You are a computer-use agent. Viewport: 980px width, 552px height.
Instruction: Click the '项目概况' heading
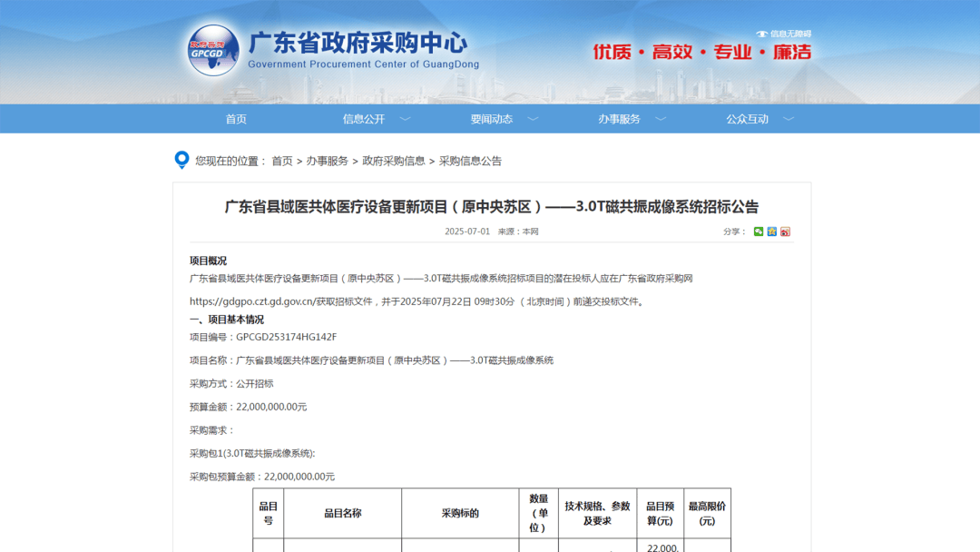coord(208,261)
